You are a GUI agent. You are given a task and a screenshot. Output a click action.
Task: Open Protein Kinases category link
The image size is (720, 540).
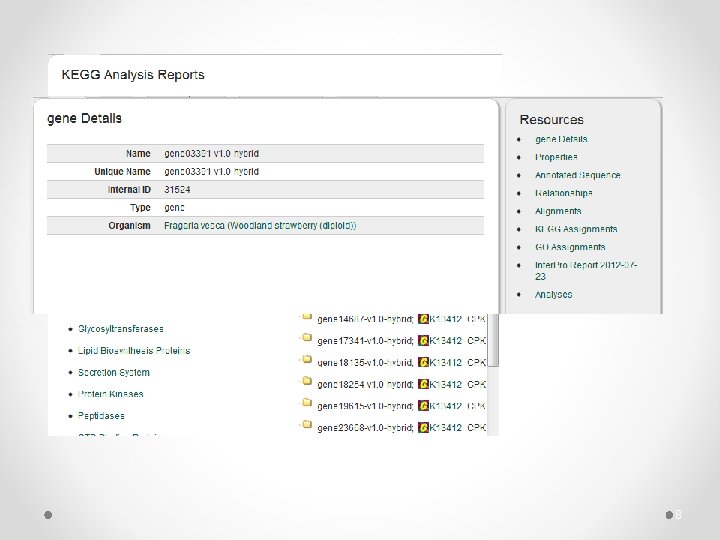[111, 394]
